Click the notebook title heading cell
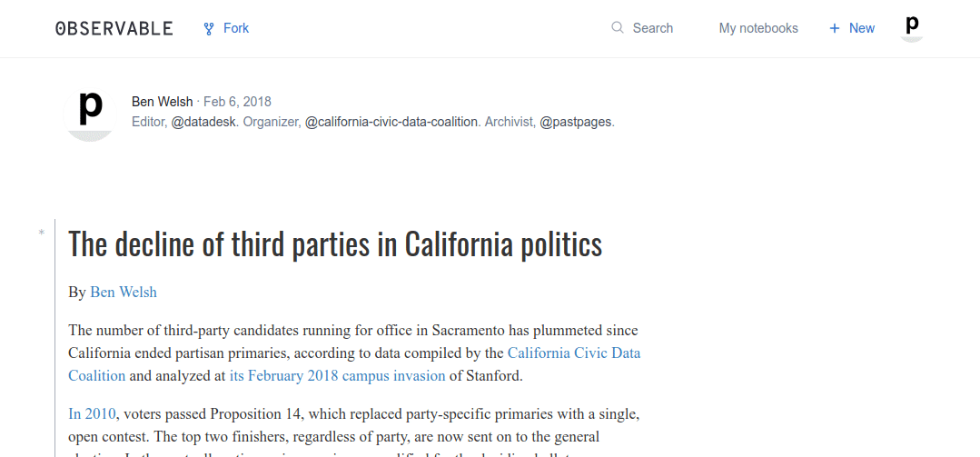Image resolution: width=980 pixels, height=457 pixels. tap(335, 243)
